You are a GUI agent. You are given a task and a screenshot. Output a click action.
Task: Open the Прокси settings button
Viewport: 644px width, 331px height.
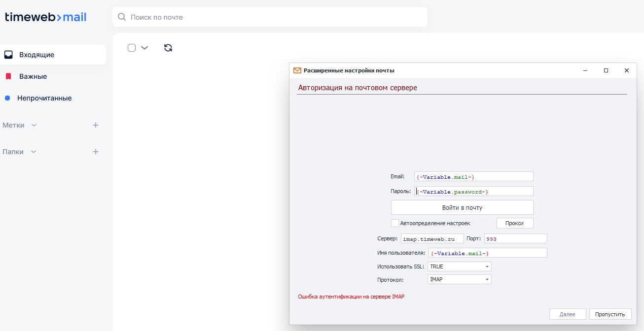pos(515,223)
